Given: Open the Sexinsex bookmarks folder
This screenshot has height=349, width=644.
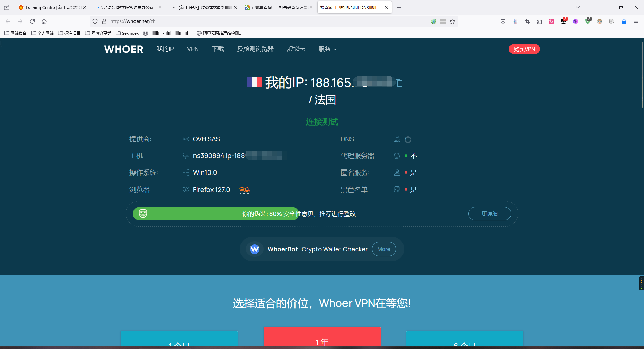Looking at the screenshot, I should [127, 33].
